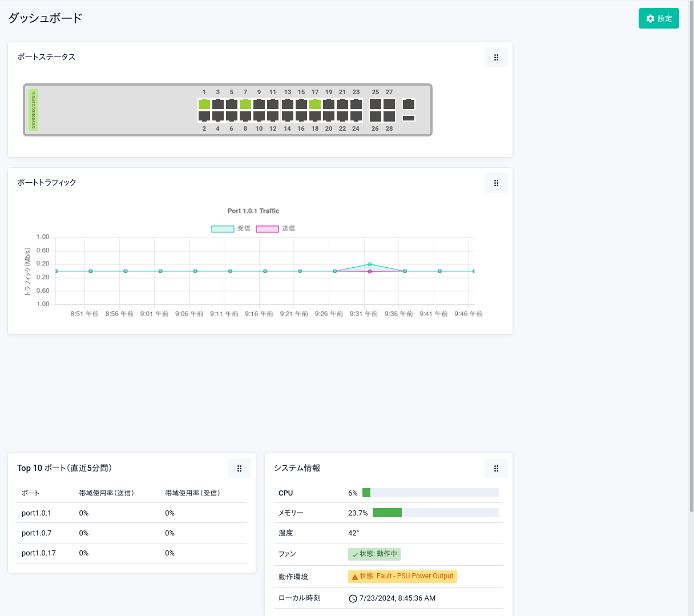
Task: Click the 設定 settings button
Action: pyautogui.click(x=659, y=18)
